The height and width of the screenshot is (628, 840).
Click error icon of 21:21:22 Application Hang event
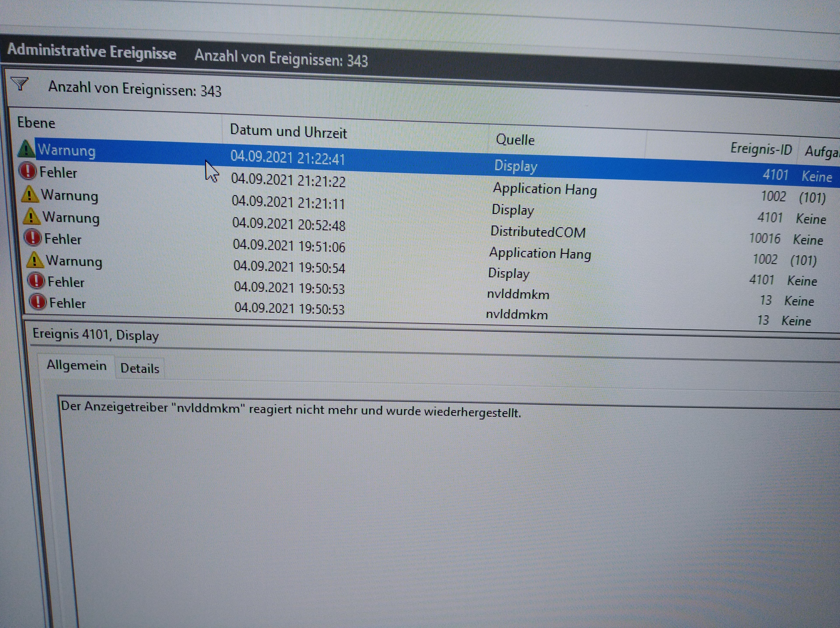[28, 171]
